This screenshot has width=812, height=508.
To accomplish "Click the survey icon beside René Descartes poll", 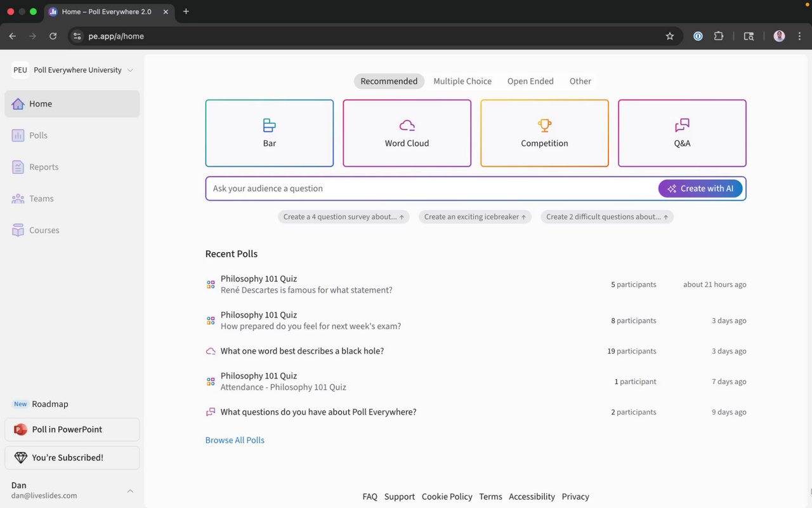I will click(211, 284).
